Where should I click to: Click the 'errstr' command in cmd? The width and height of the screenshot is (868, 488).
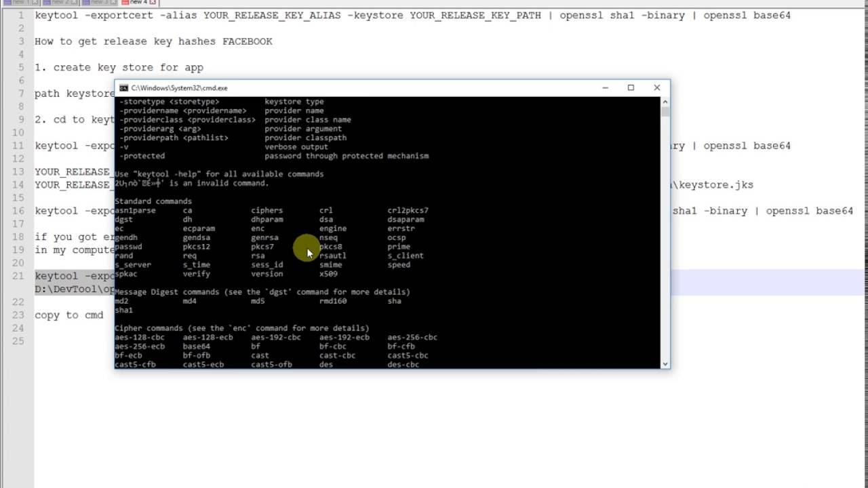[401, 228]
